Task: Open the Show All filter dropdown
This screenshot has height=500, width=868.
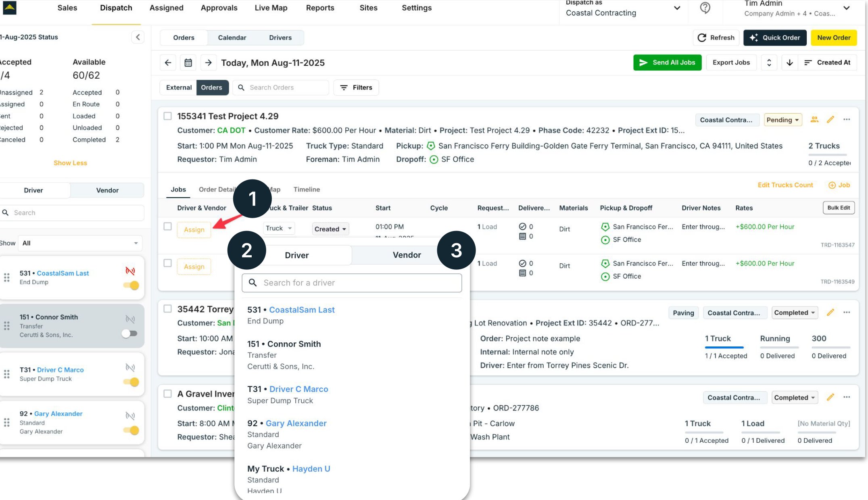Action: (80, 243)
